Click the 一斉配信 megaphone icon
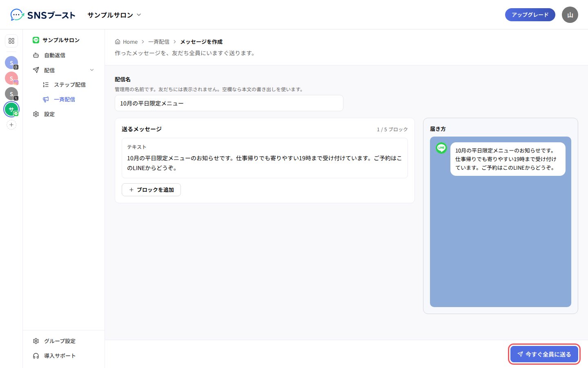588x368 pixels. (x=46, y=99)
